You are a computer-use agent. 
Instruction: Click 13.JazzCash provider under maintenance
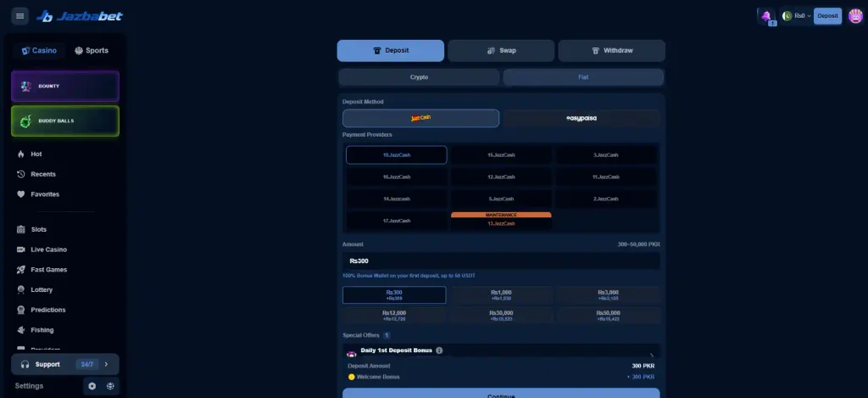(501, 221)
